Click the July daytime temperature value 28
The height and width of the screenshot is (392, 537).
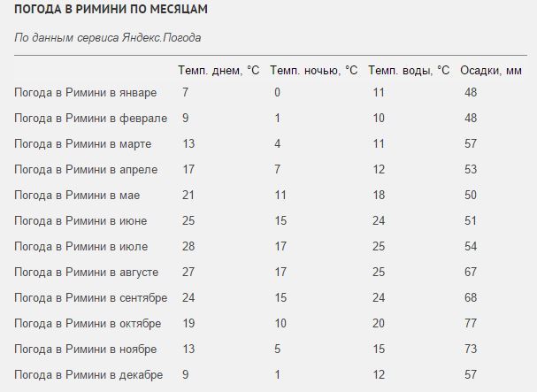(188, 246)
